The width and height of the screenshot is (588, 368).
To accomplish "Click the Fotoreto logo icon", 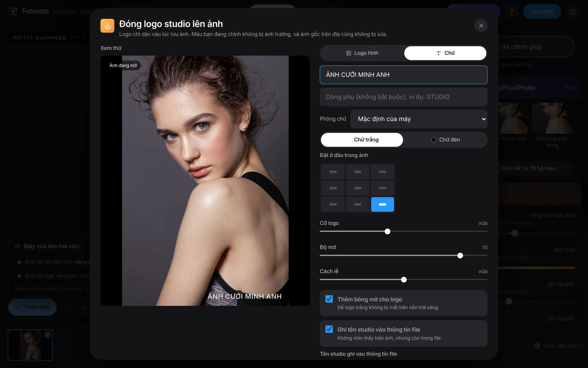I will pyautogui.click(x=13, y=11).
